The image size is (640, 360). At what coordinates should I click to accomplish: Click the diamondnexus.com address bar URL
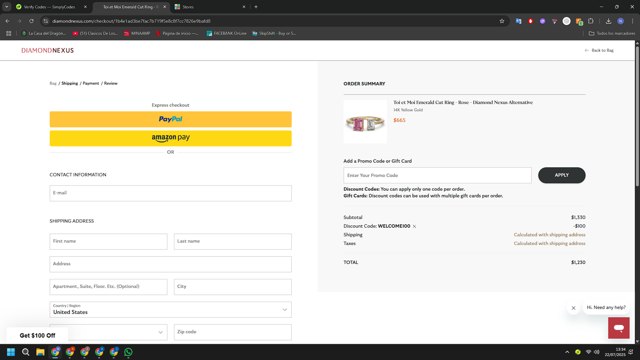pos(131,21)
